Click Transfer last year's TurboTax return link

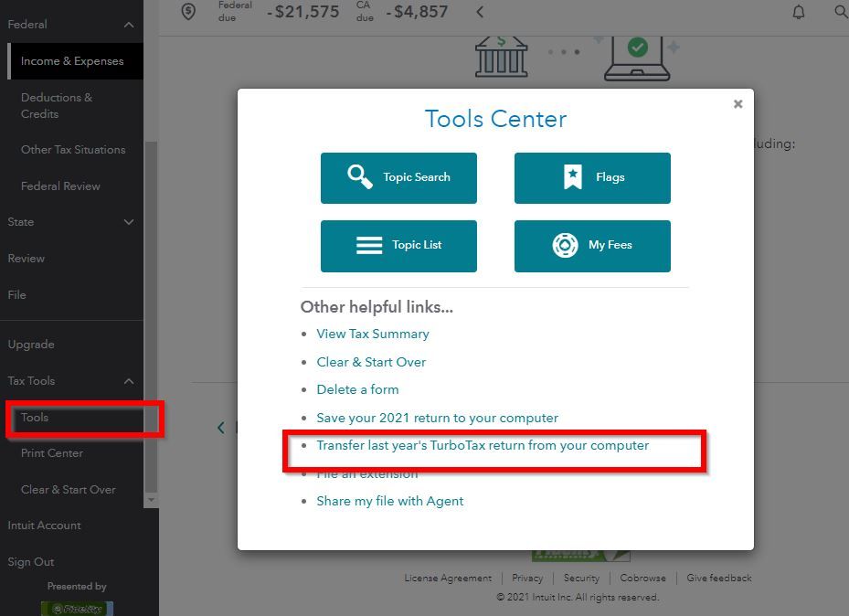483,445
